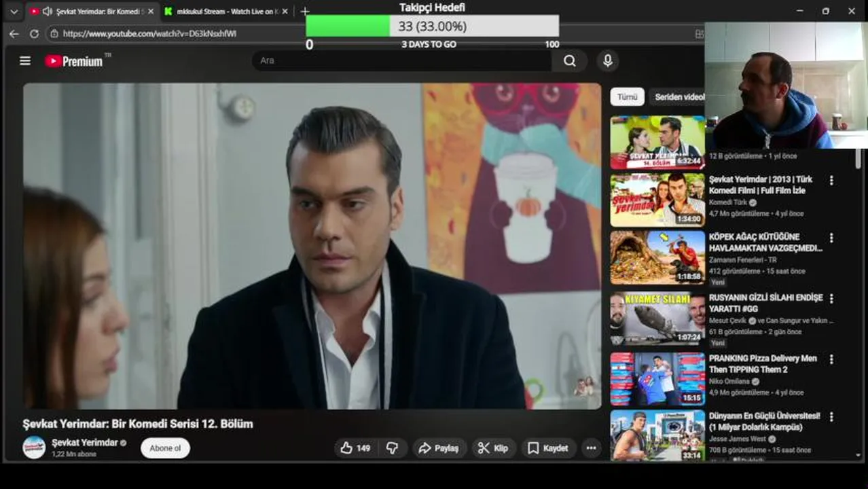Open KÖPEK AĞAÇ KÜTÜĞÜNE video title
Viewport: 868px width, 489px height.
coord(765,242)
